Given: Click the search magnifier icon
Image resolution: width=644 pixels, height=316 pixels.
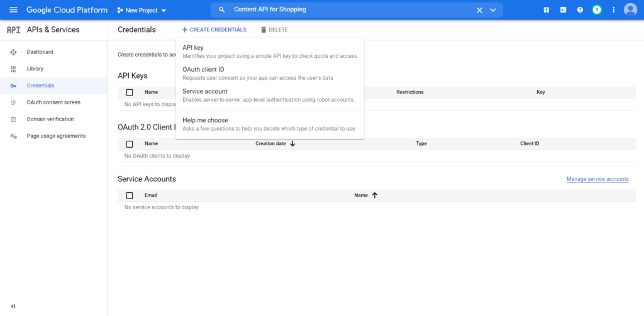Looking at the screenshot, I should (x=222, y=10).
